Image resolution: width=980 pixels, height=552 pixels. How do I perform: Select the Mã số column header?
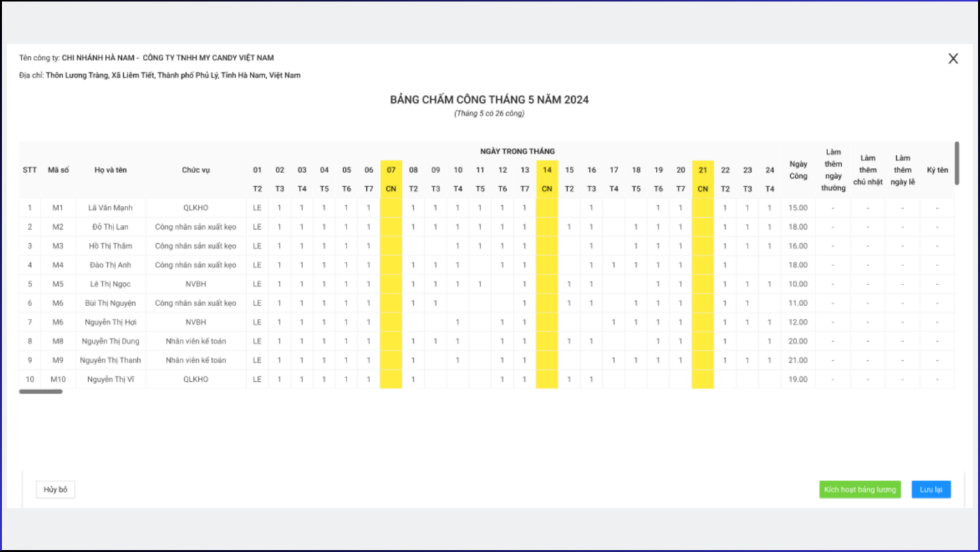coord(57,170)
